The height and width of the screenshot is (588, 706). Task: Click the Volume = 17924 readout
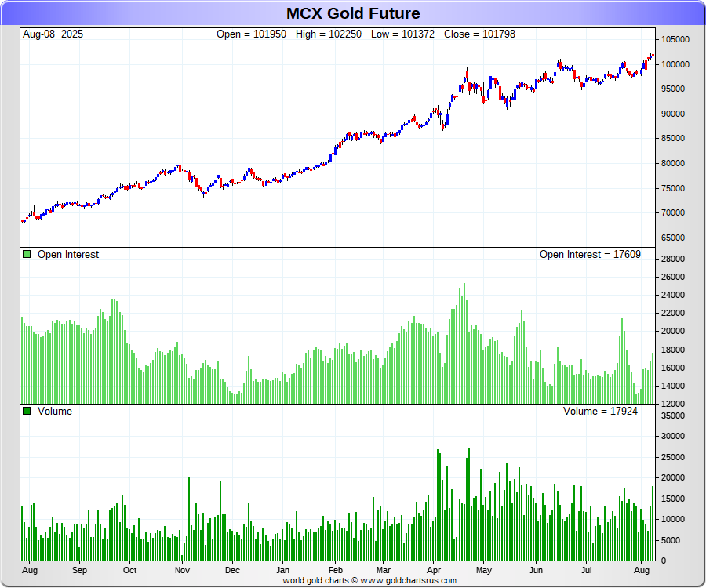(600, 411)
